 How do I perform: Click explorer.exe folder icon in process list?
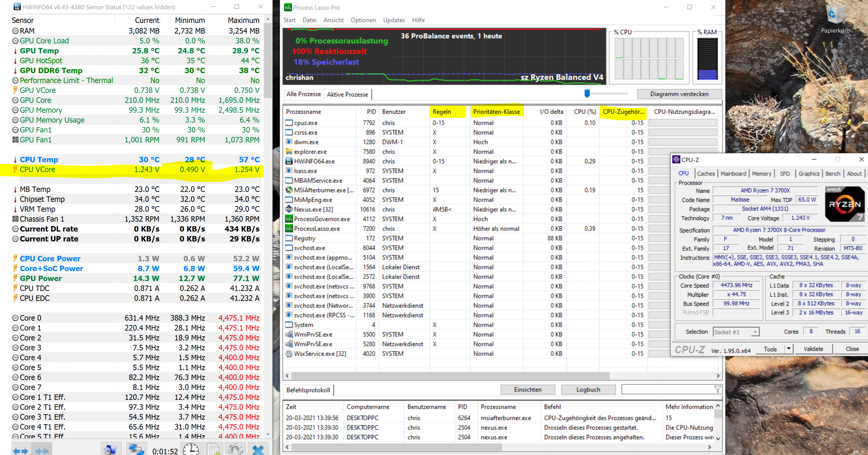point(289,152)
